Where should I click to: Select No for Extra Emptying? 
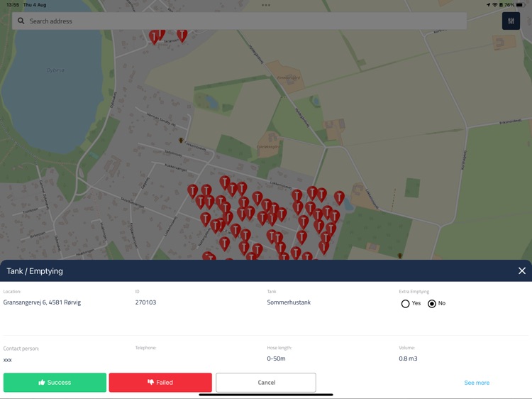click(x=431, y=304)
